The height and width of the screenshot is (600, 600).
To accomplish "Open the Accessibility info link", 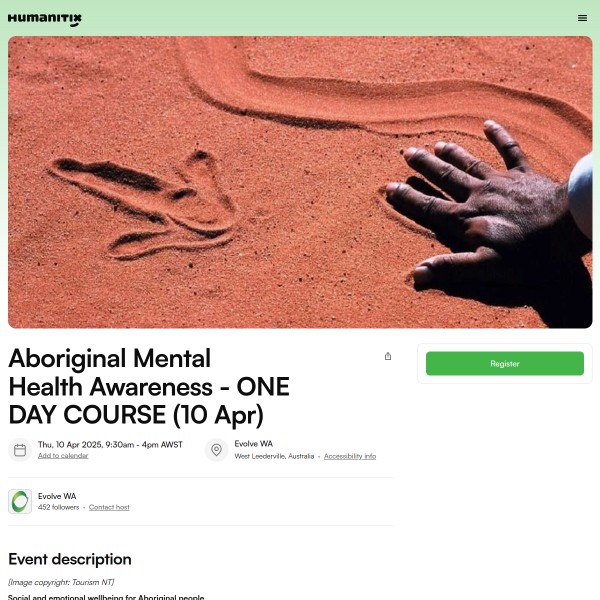I will (350, 456).
